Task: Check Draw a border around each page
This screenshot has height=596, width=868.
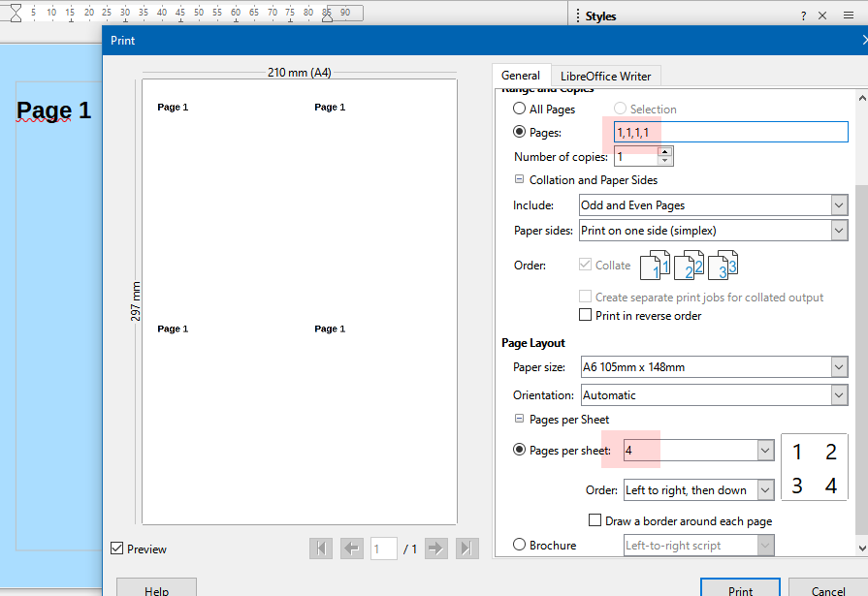Action: pos(595,520)
